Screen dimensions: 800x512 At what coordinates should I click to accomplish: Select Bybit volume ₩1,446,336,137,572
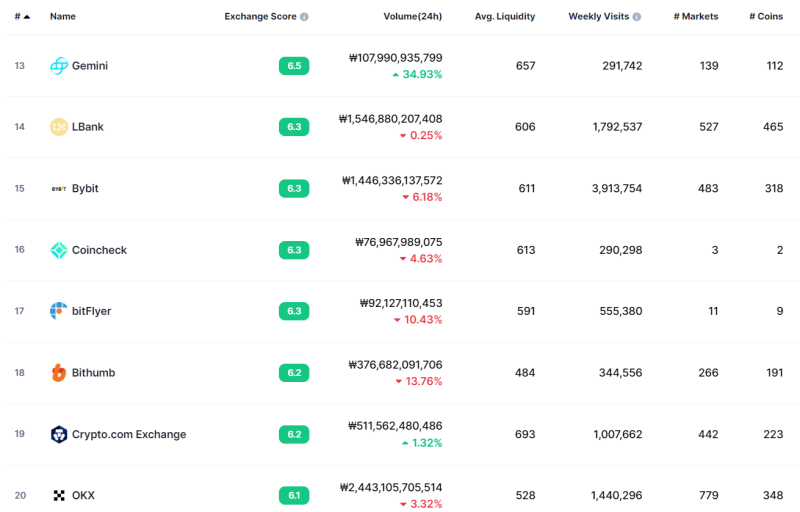click(x=392, y=181)
